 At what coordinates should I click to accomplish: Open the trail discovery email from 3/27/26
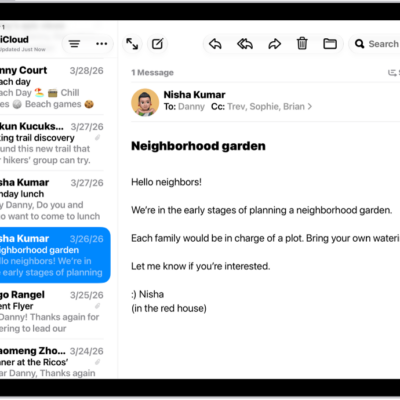[52, 143]
